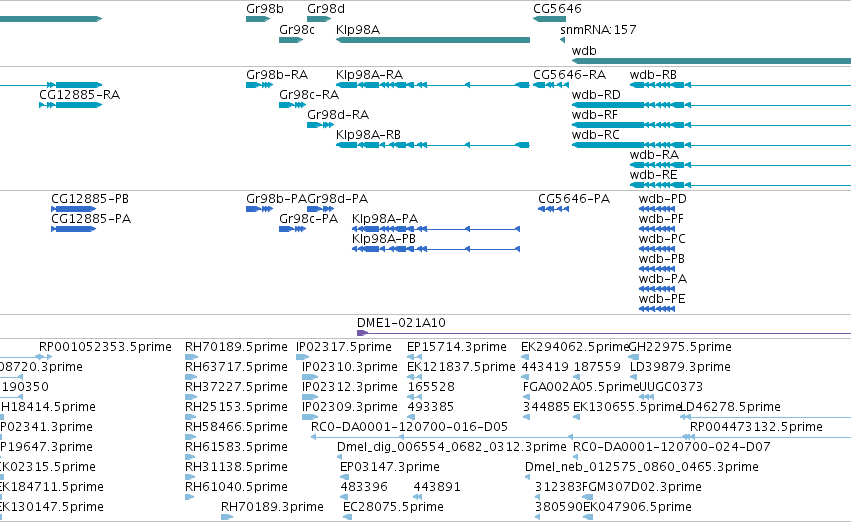Click the EP03147.3prime label
851x522 pixels.
click(x=390, y=467)
